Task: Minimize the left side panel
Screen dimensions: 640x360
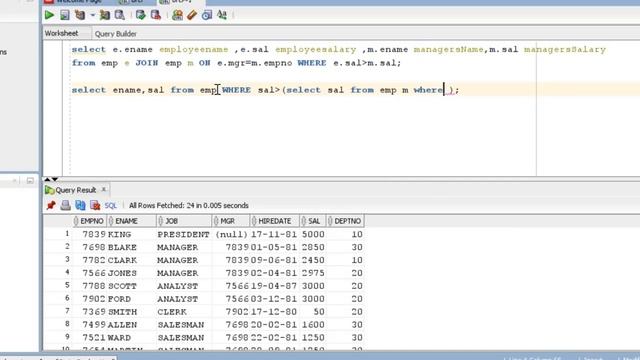Action: coord(30,180)
